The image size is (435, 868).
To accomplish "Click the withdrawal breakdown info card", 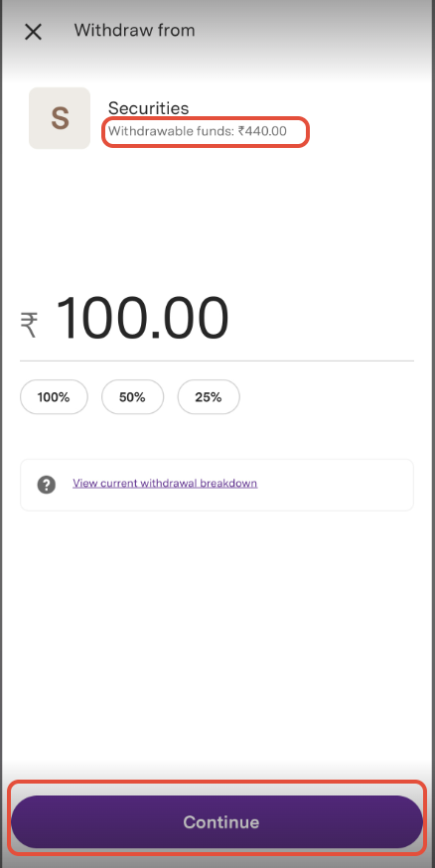I will pos(217,485).
